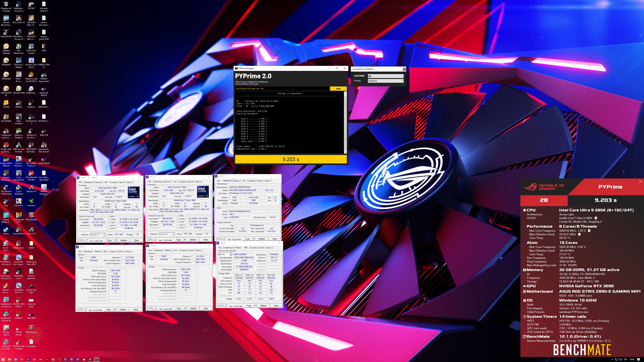Open the Genshin Impact desktop shortcut

(x=6, y=330)
